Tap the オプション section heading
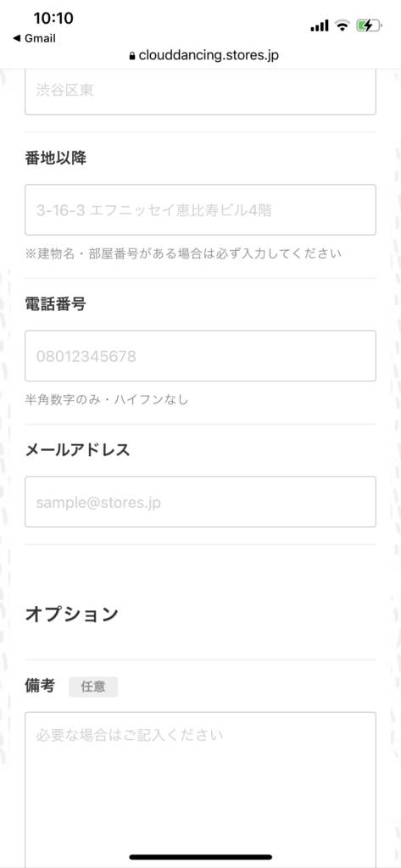This screenshot has height=868, width=401. (71, 614)
